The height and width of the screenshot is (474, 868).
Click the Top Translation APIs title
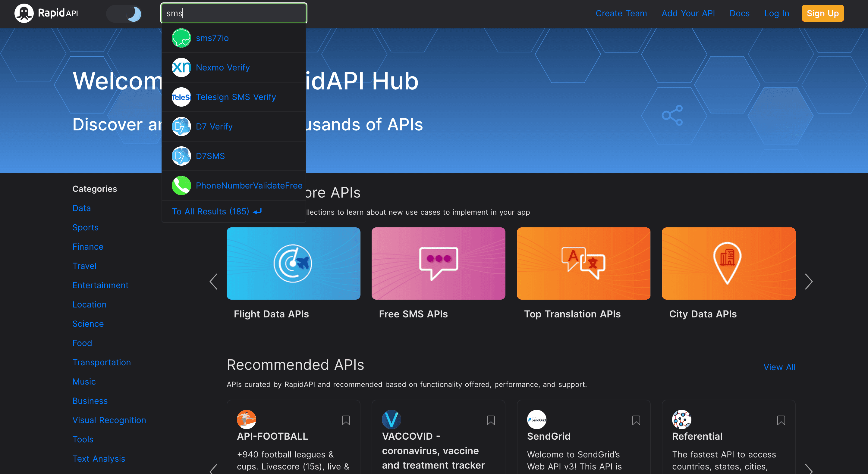[573, 314]
